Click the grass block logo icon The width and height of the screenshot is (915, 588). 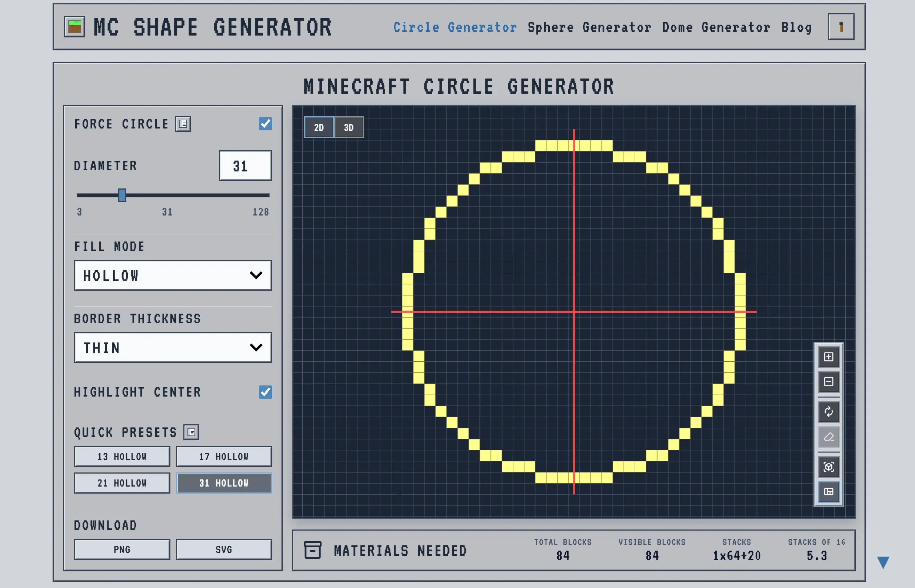[x=74, y=27]
